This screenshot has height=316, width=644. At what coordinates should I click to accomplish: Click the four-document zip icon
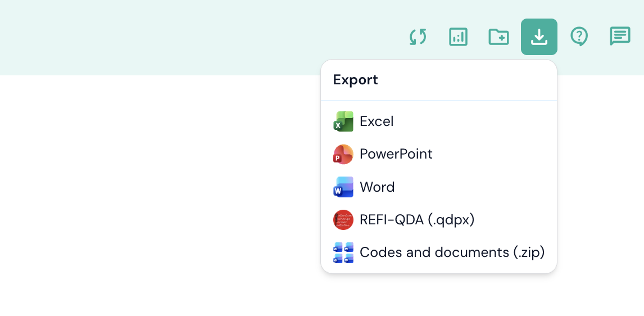[x=343, y=252]
